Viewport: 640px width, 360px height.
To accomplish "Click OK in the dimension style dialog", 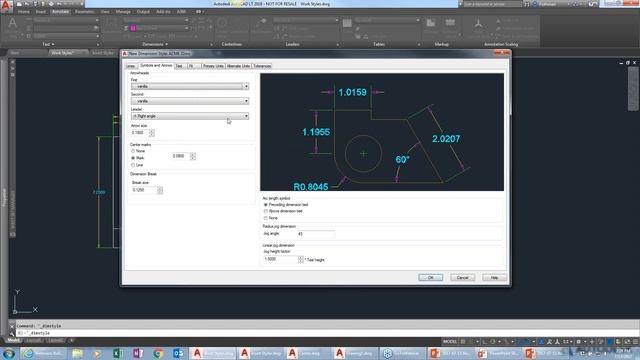I will [x=431, y=278].
